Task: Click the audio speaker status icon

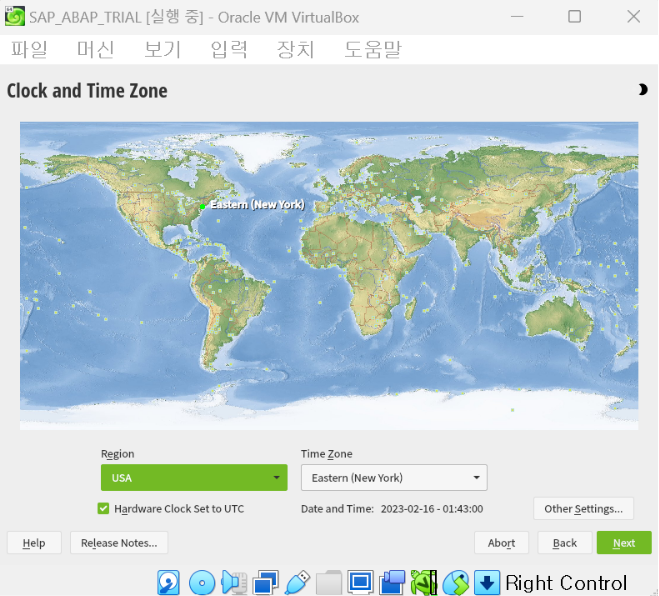Action: click(234, 583)
